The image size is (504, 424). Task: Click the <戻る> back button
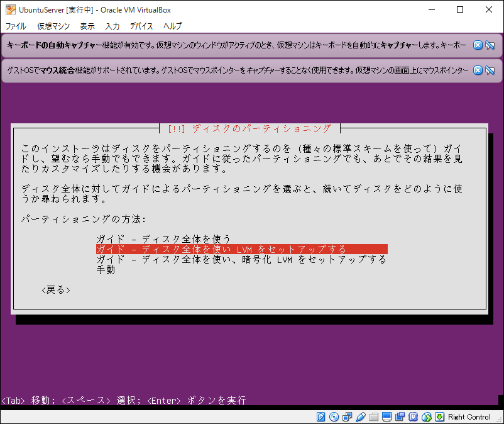55,290
